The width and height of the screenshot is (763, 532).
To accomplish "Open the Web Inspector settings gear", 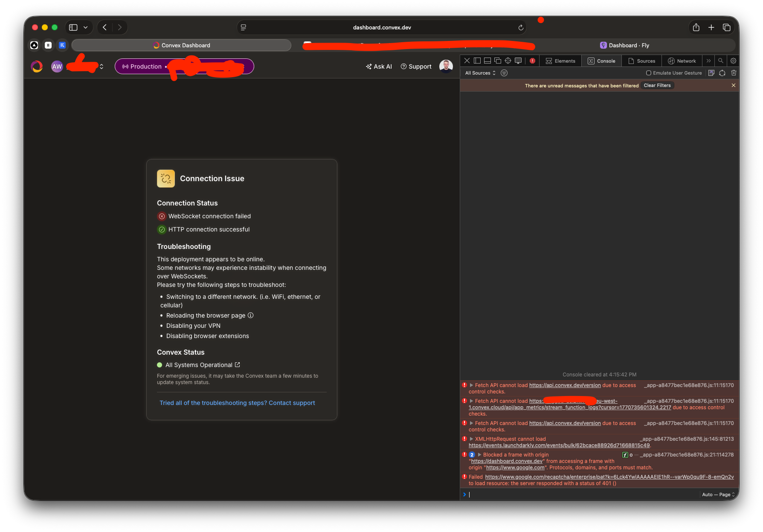I will [x=733, y=61].
